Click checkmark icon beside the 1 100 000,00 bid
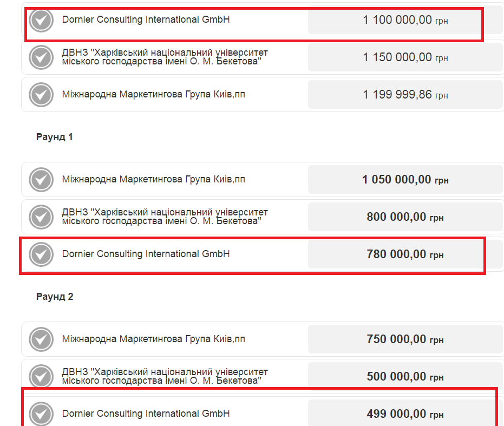504x426 pixels. click(41, 21)
